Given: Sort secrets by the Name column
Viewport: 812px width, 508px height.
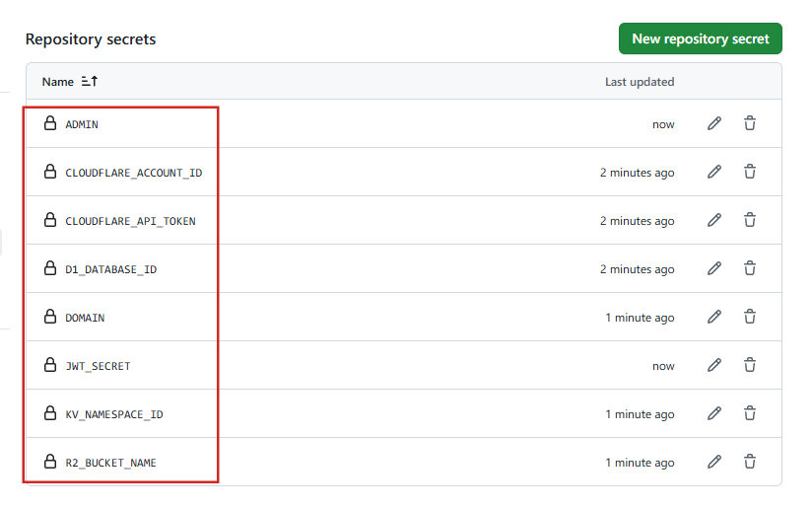Looking at the screenshot, I should tap(58, 82).
